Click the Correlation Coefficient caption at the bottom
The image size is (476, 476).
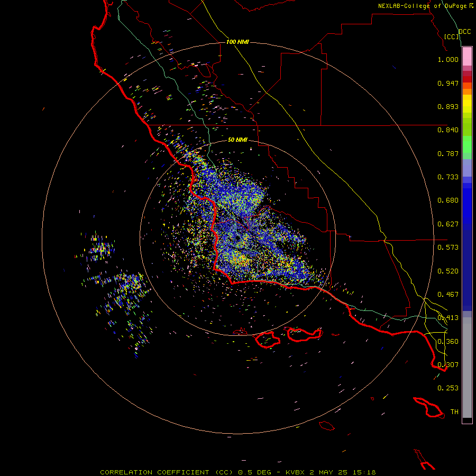(238, 472)
